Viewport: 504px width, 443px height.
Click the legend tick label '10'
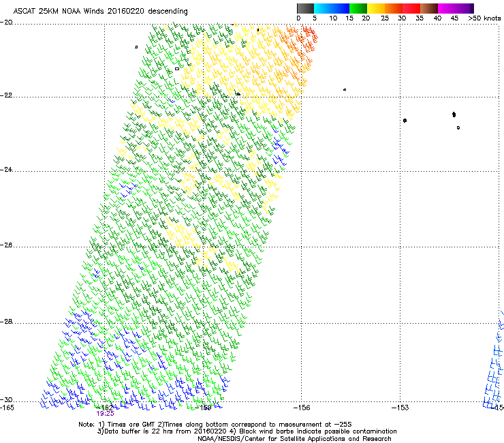[x=333, y=18]
